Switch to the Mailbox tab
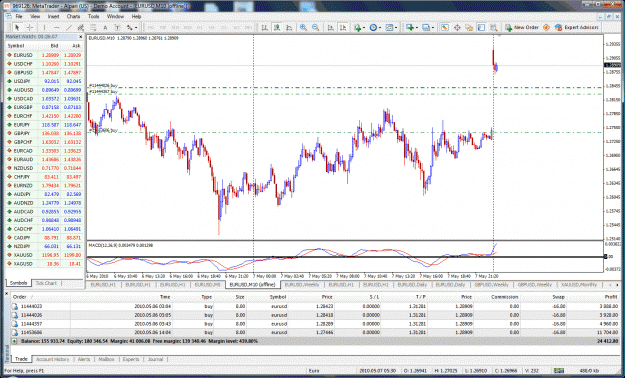625x378 pixels. tap(106, 359)
